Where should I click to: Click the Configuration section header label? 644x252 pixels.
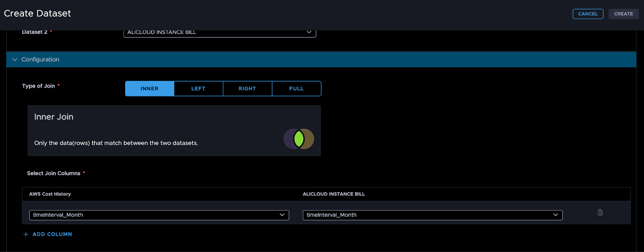40,59
